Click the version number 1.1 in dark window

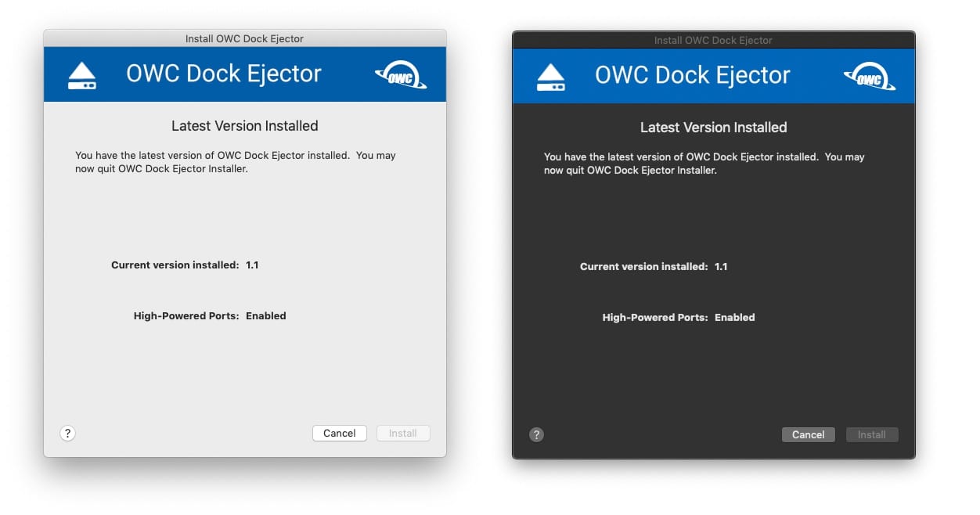[x=721, y=267]
